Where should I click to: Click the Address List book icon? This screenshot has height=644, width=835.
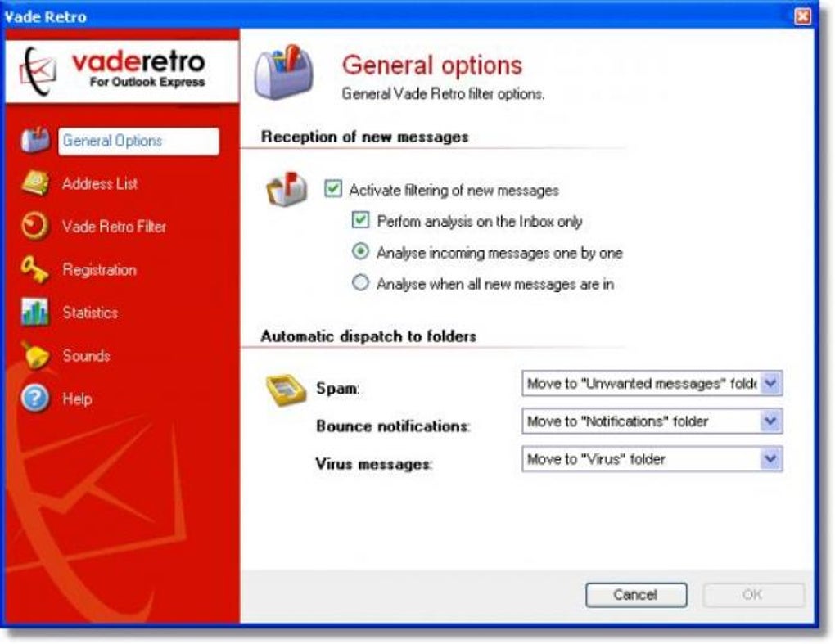click(x=35, y=183)
